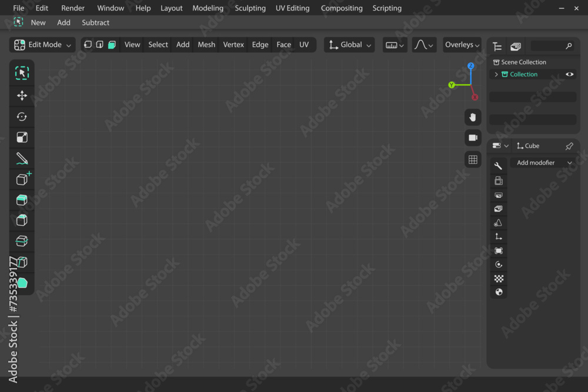Viewport: 588px width, 392px height.
Task: Enable vertex select mode
Action: (88, 45)
